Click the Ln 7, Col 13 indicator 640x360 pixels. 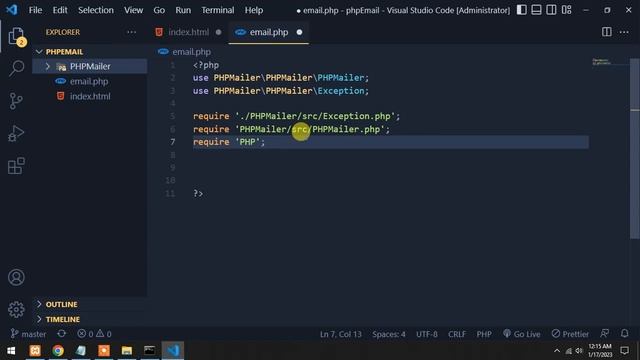340,334
